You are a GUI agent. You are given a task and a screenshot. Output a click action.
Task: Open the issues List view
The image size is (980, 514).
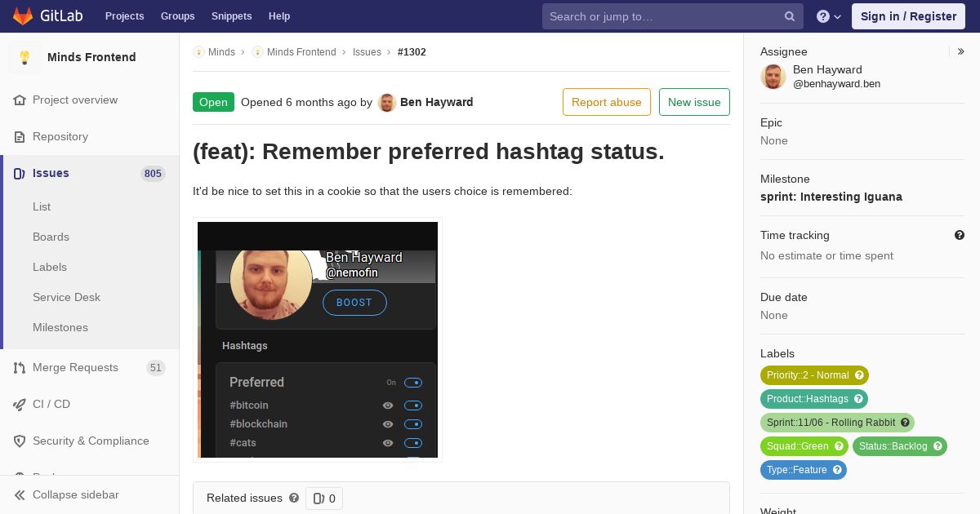click(x=42, y=206)
